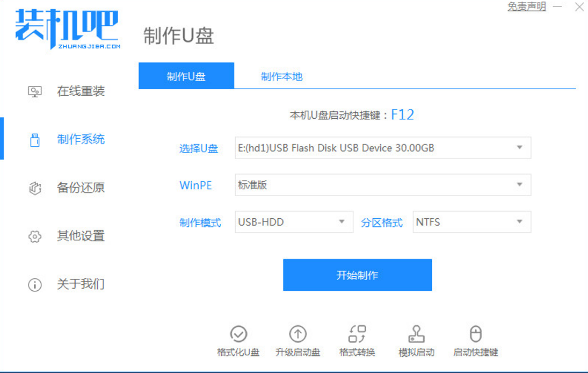
Task: Open the WinPE 标准版 version dropdown
Action: [383, 185]
